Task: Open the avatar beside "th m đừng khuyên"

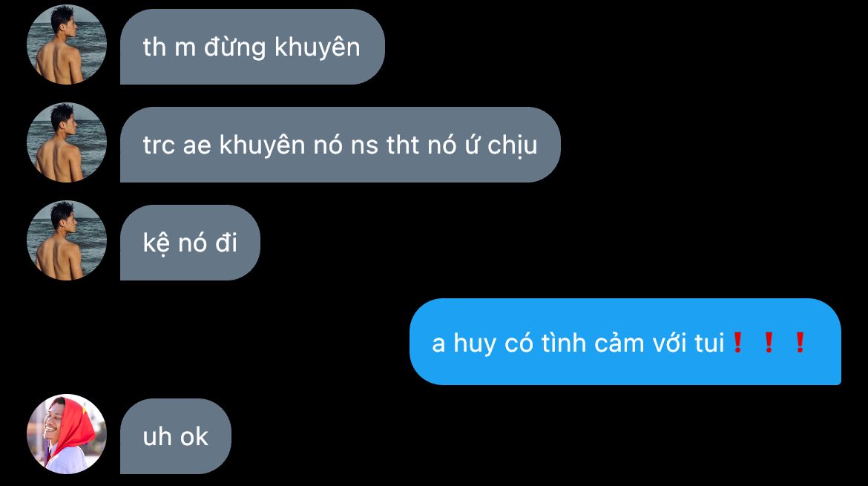Action: pos(67,45)
